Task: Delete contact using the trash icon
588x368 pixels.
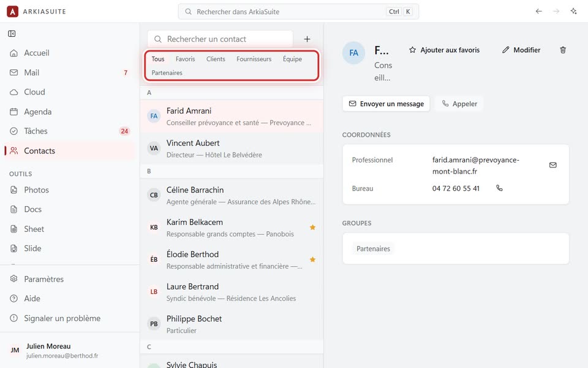Action: [x=563, y=50]
